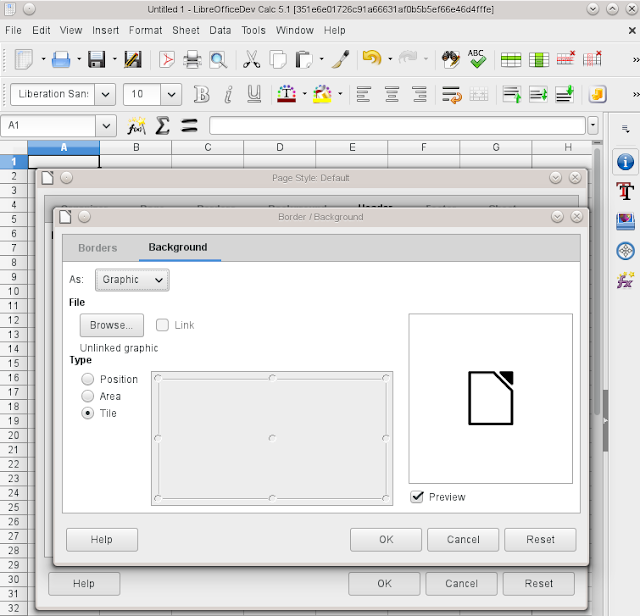Expand the formula bar arrow
Screen dimensions: 640x616
(593, 126)
